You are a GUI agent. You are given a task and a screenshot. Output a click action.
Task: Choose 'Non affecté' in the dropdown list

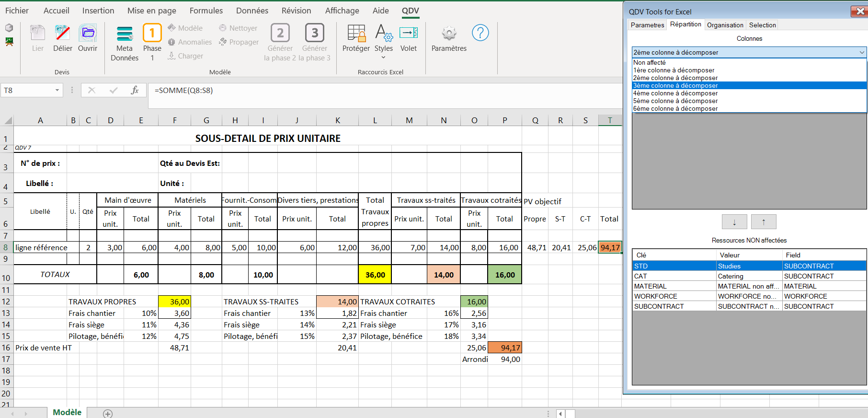pyautogui.click(x=650, y=62)
